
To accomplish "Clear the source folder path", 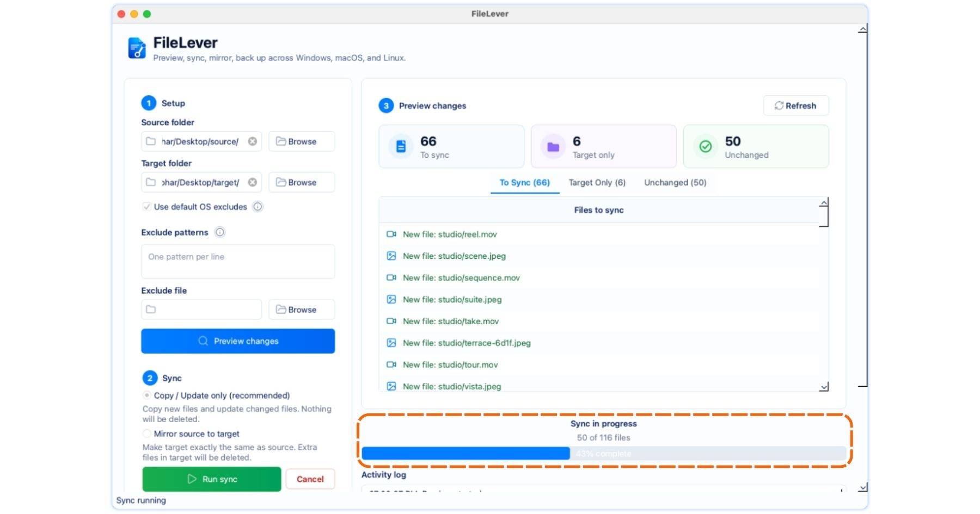I will point(253,141).
